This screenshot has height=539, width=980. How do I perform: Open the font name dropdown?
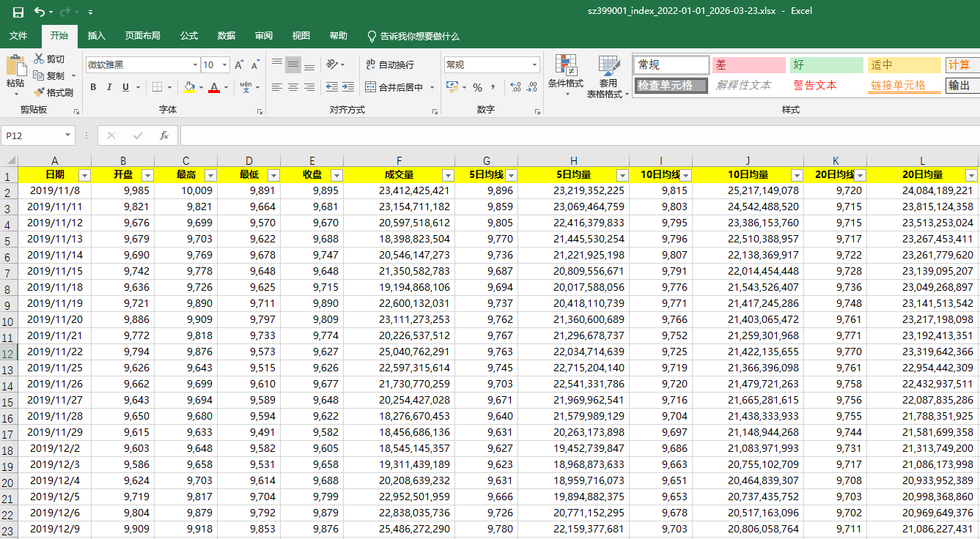pyautogui.click(x=195, y=65)
